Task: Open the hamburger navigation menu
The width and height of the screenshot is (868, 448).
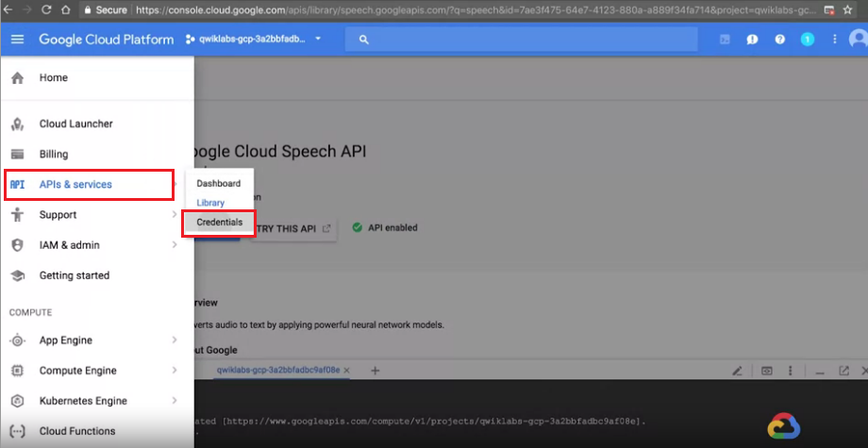Action: [x=17, y=40]
